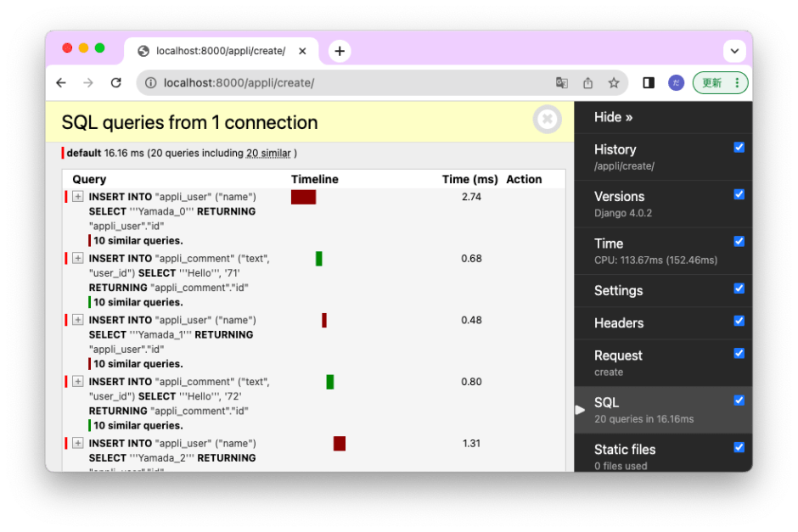Expand the first appli_comment INSERT query details
Screen dimensions: 798x532
pos(77,258)
